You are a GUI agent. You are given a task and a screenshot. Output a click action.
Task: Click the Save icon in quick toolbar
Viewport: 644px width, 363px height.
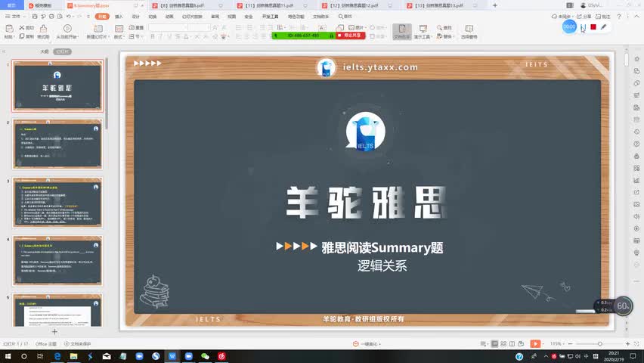(35, 17)
